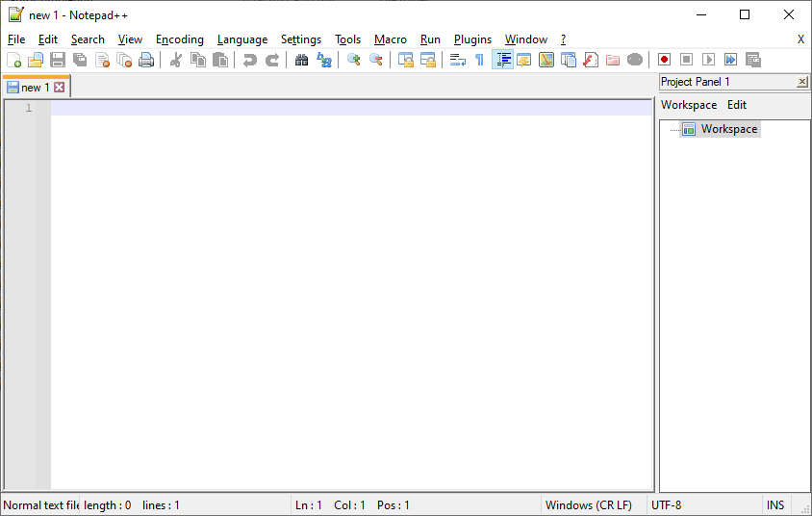Open the Language menu

click(x=242, y=39)
